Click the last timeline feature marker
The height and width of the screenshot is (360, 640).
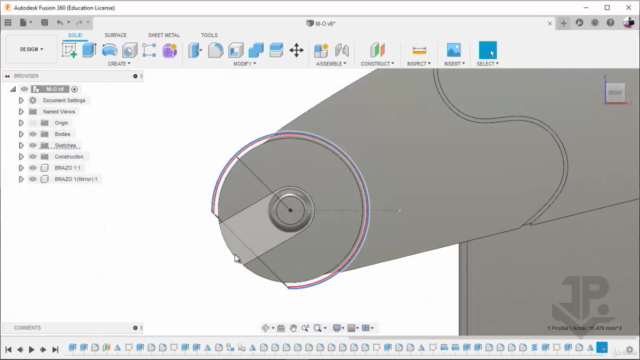[x=602, y=347]
